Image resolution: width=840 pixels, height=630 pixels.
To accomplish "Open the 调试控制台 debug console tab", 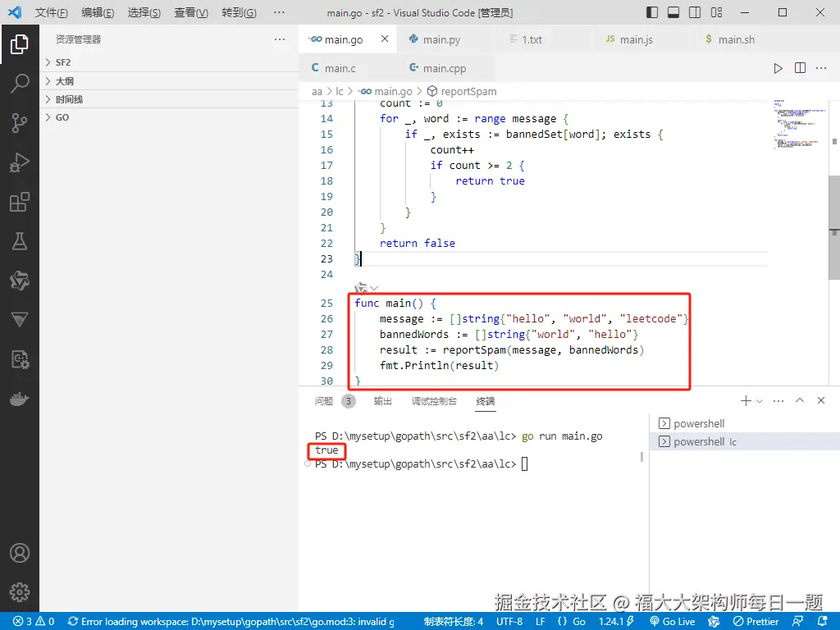I will click(x=434, y=400).
